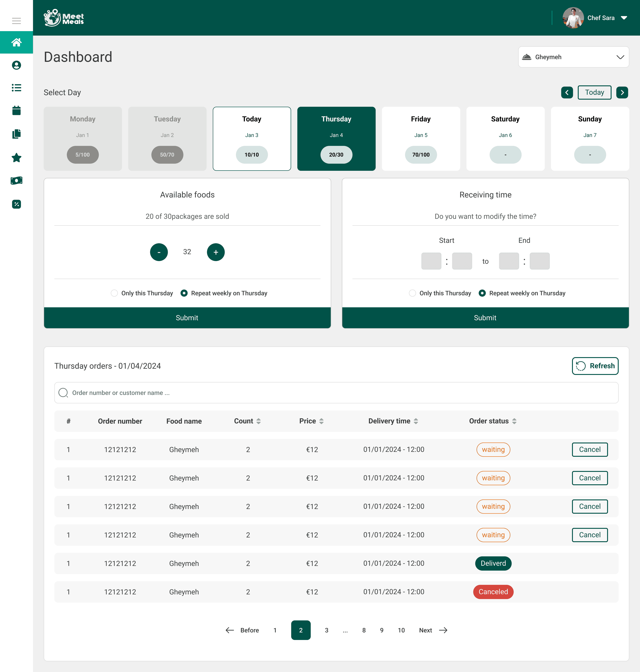Click the percent discount sidebar icon

pos(16,204)
